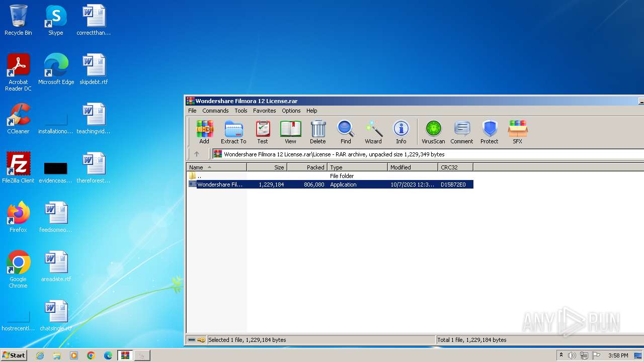Open the Chrome taskbar icon
This screenshot has width=644, height=362.
click(x=91, y=355)
